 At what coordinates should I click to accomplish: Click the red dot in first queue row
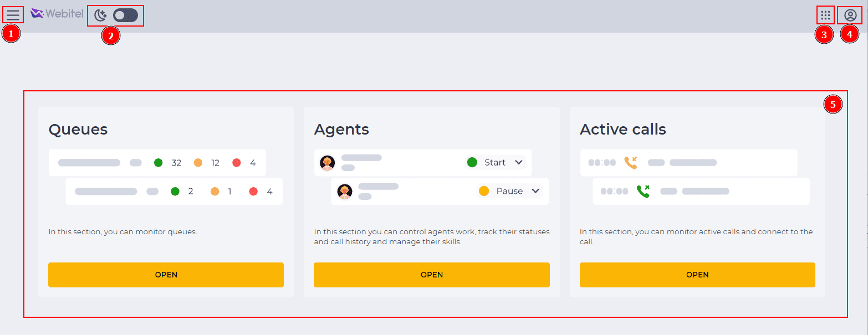[237, 163]
